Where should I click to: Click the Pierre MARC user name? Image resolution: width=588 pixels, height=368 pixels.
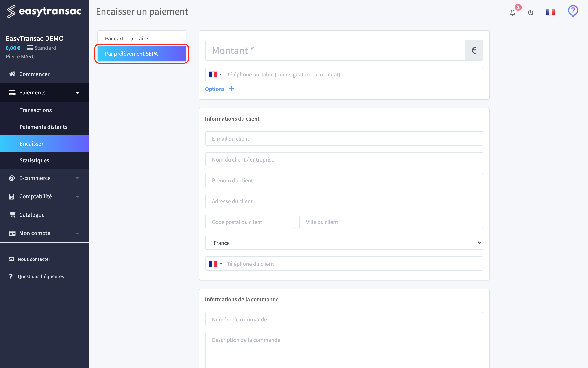coord(20,56)
